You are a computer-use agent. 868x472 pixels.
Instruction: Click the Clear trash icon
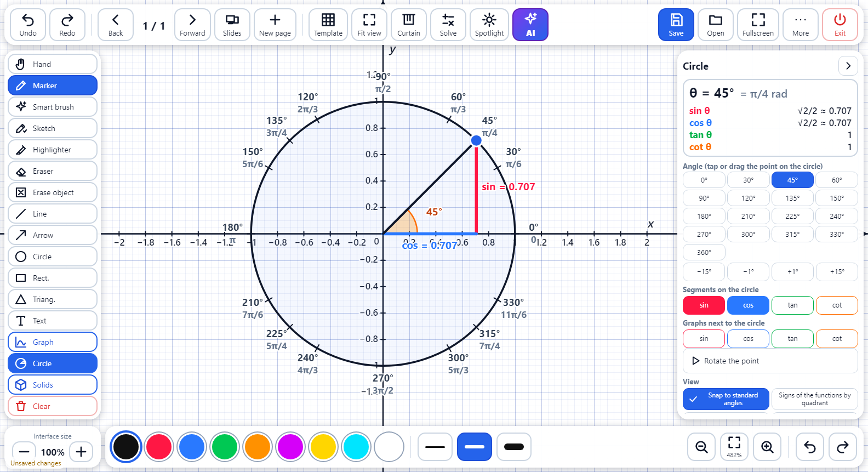coord(21,406)
